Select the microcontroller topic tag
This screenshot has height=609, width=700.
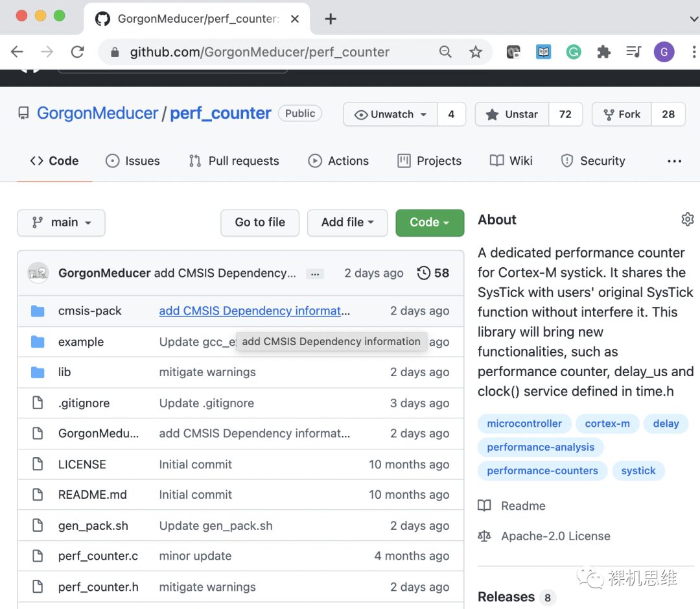click(x=524, y=424)
